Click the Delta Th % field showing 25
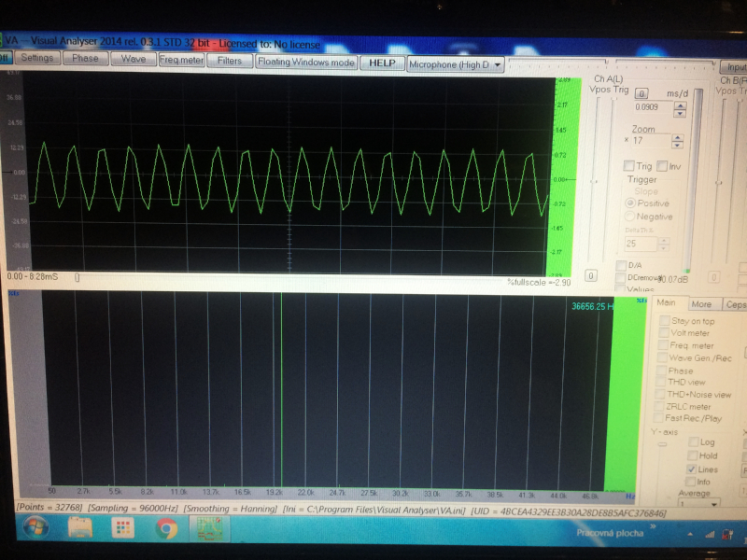Image resolution: width=747 pixels, height=560 pixels. click(641, 244)
